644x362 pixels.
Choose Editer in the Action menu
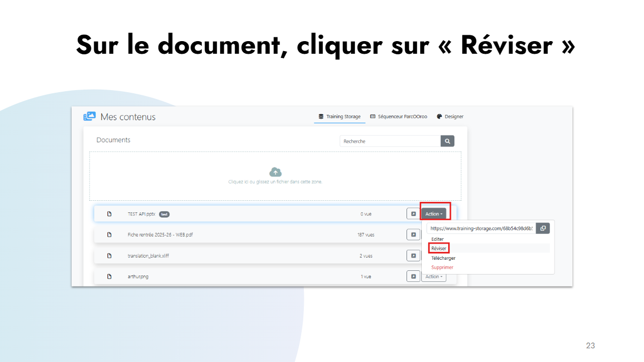click(438, 239)
